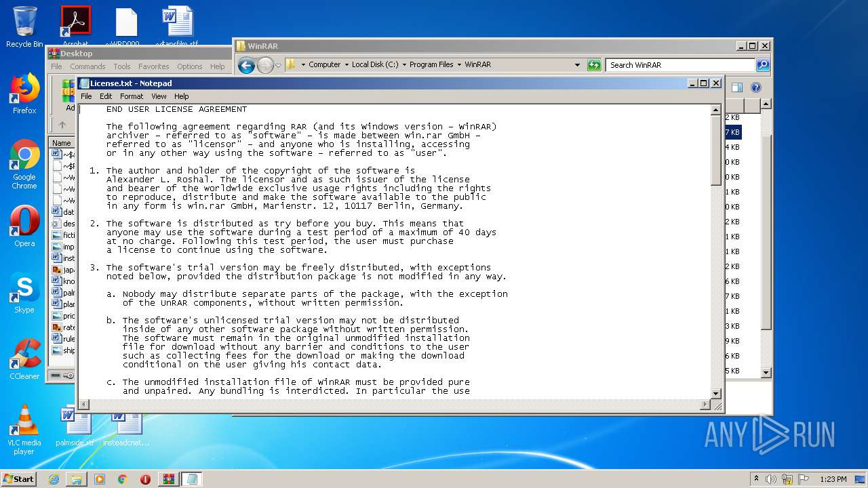
Task: Click the Start button
Action: tap(18, 479)
